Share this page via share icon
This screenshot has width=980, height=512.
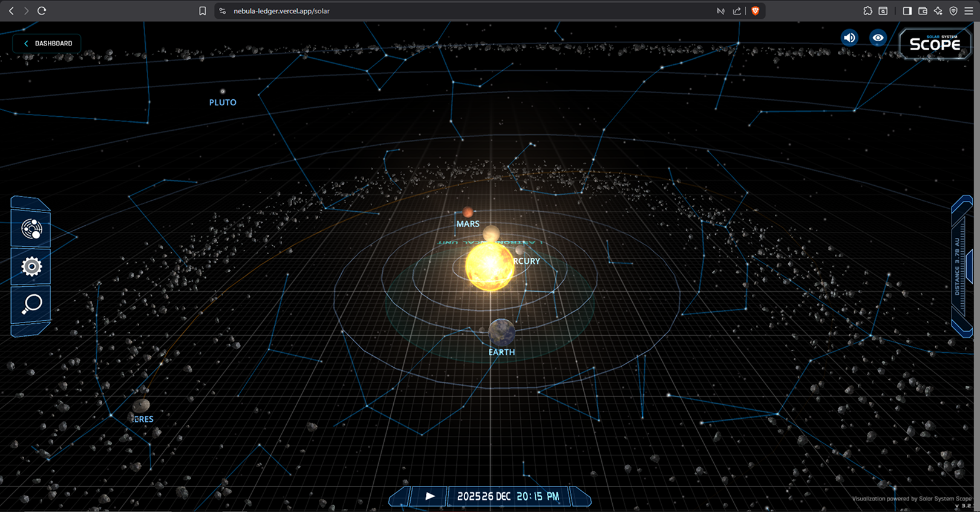tap(737, 11)
